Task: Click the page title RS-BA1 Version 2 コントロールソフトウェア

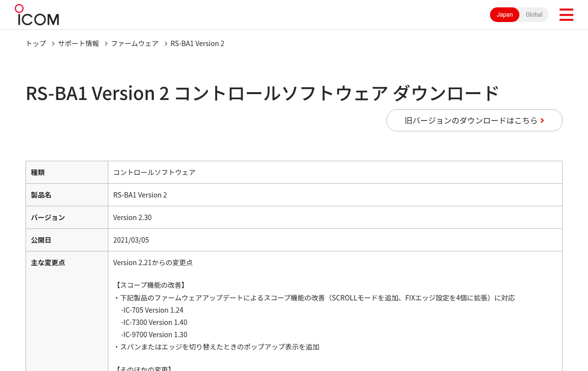Action: (263, 93)
